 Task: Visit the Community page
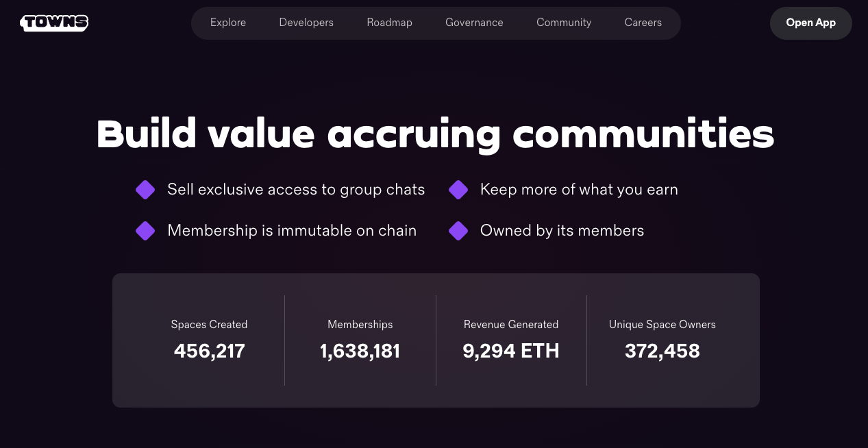coord(563,23)
